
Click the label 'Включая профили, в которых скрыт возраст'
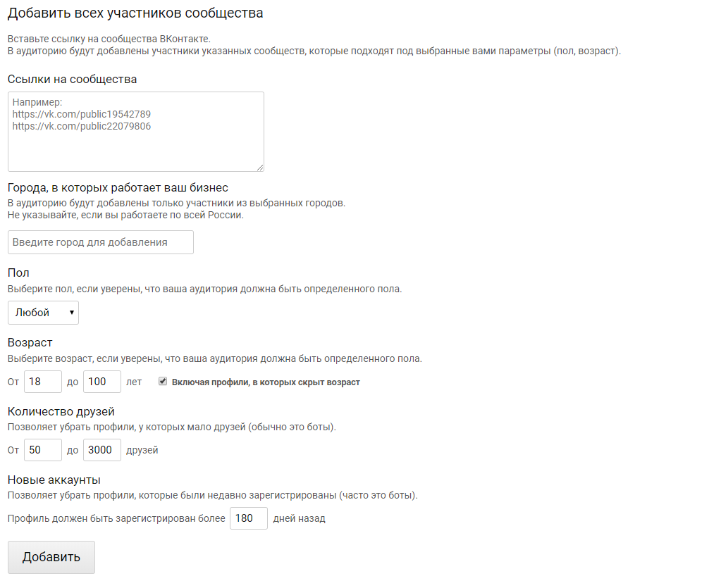click(266, 382)
